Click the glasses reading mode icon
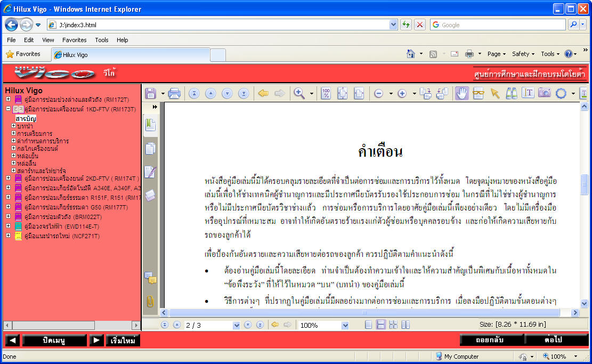592x364 pixels. (479, 93)
